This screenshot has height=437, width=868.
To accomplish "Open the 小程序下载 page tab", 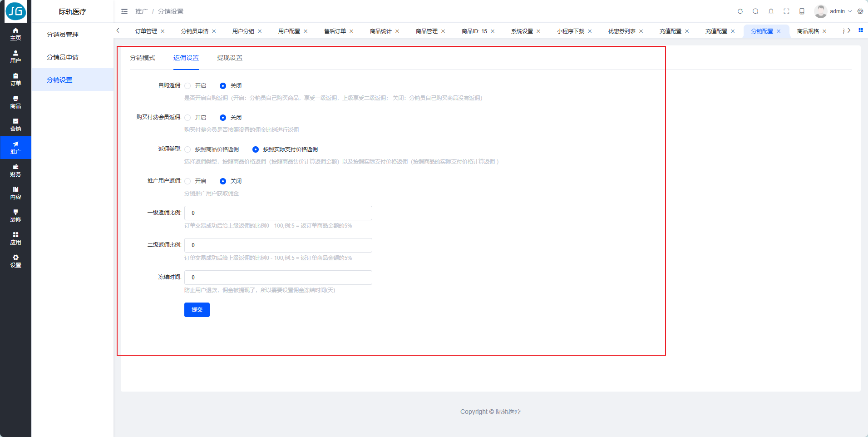I will (x=571, y=31).
